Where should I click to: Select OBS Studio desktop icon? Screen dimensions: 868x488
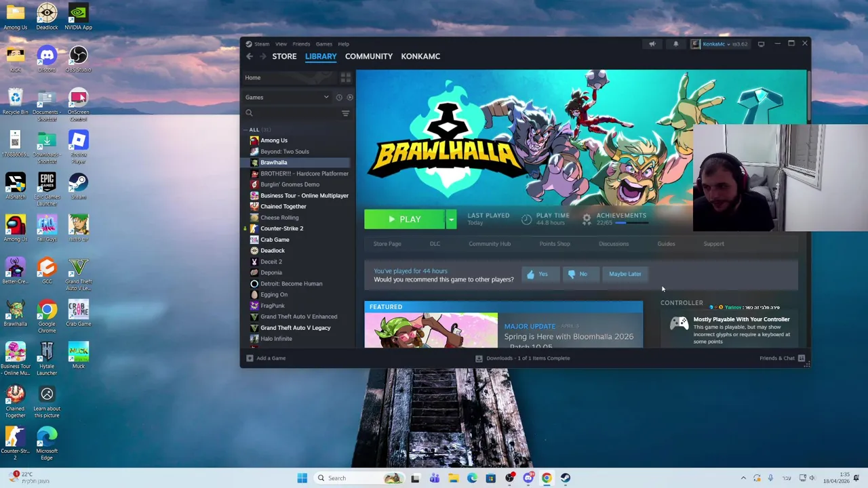point(78,58)
